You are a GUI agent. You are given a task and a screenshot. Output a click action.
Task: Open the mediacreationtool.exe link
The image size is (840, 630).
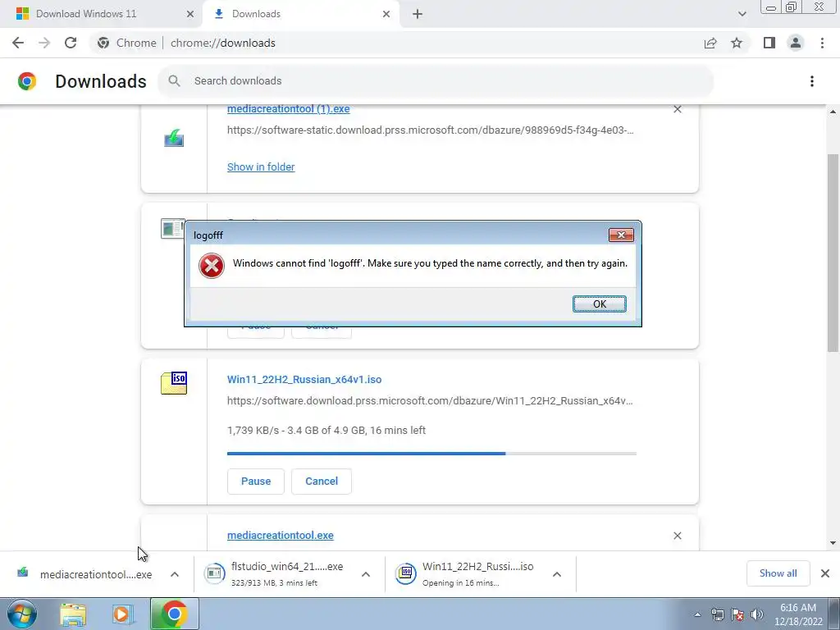pyautogui.click(x=281, y=535)
